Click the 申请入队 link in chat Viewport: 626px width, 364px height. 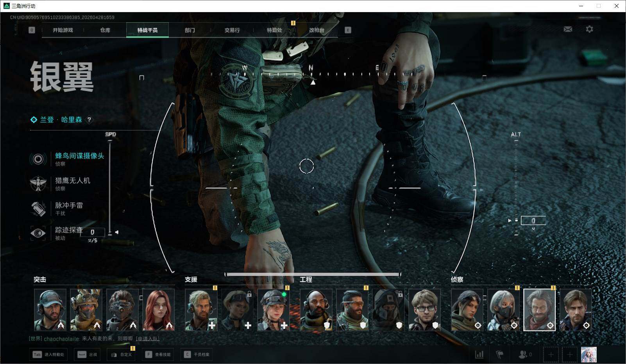(x=148, y=339)
